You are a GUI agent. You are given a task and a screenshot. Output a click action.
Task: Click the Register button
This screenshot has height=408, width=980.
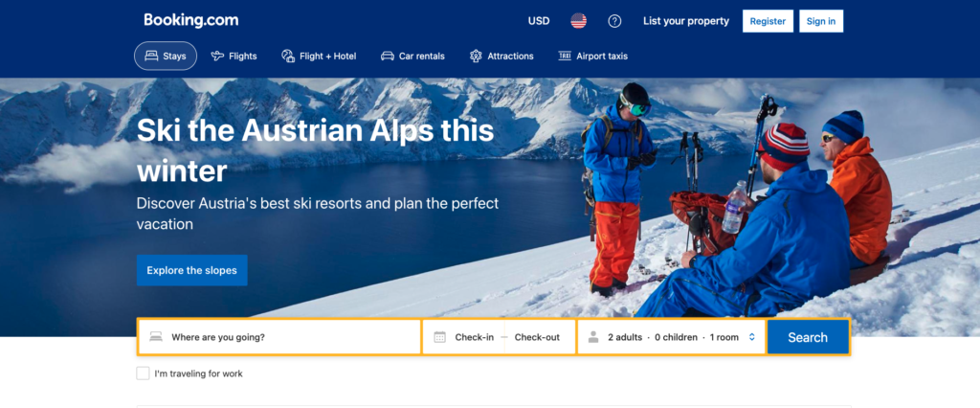[x=768, y=21]
